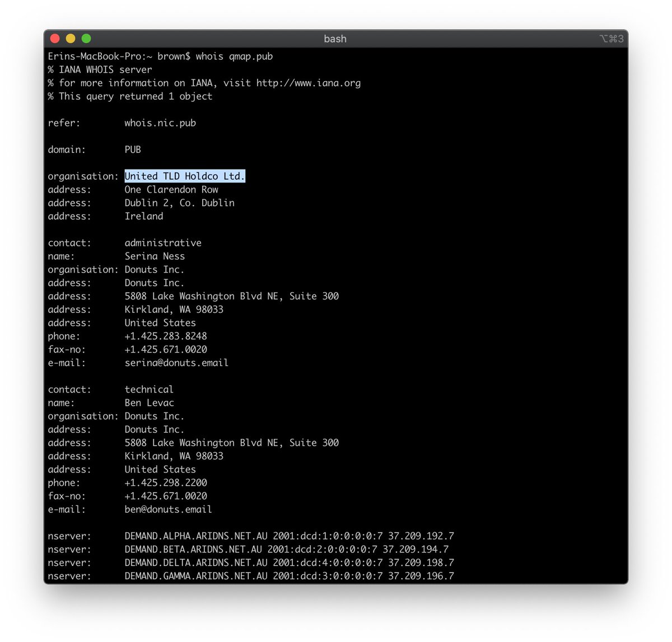This screenshot has height=642, width=672.
Task: Click the ⌥⌘3 shortcut indicator in title bar
Action: (611, 39)
